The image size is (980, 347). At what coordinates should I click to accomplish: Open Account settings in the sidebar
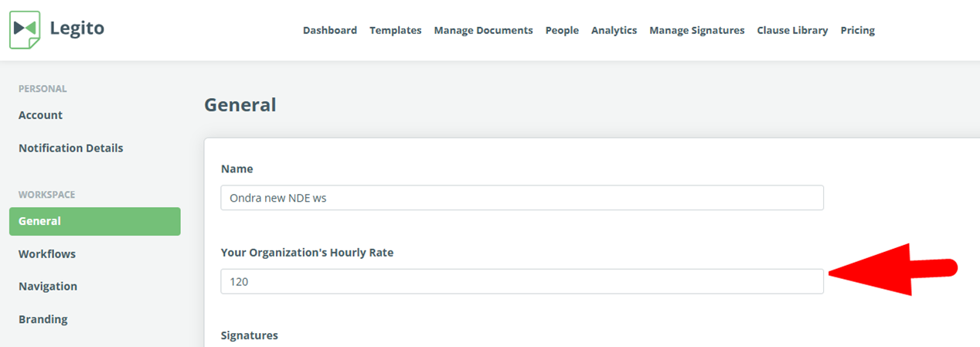41,115
